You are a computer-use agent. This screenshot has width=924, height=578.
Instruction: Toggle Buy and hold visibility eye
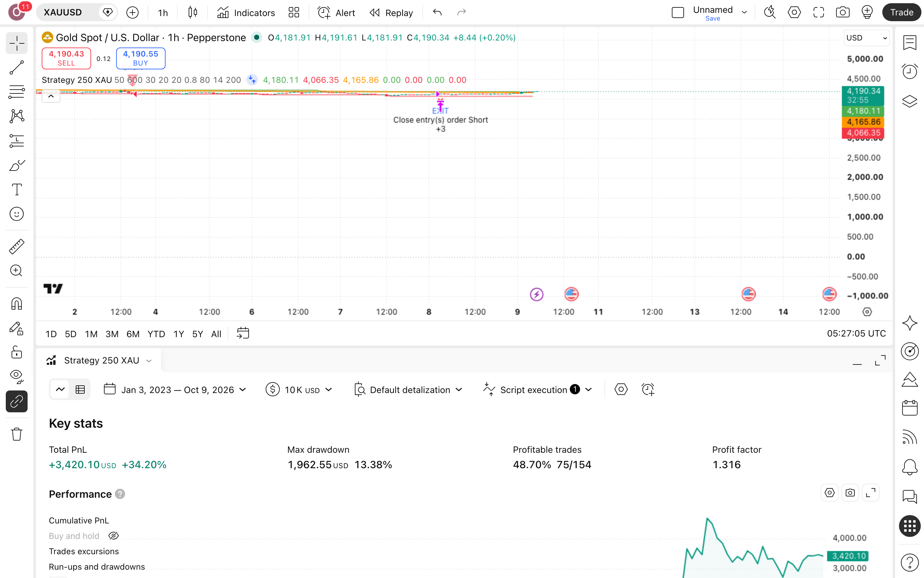coord(114,536)
